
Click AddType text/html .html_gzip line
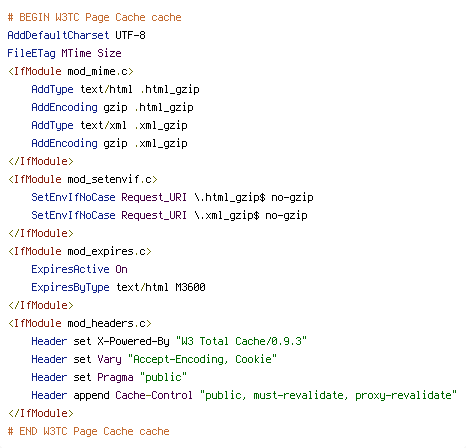pos(115,89)
